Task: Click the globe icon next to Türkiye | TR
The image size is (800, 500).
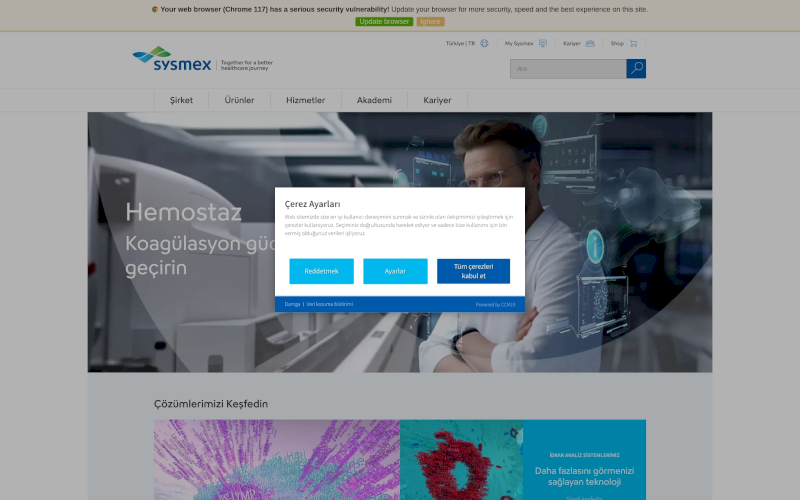Action: pos(484,43)
